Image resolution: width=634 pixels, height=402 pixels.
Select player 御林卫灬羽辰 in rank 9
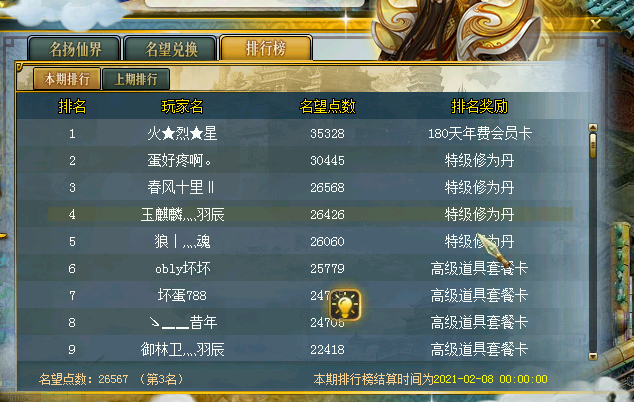182,349
